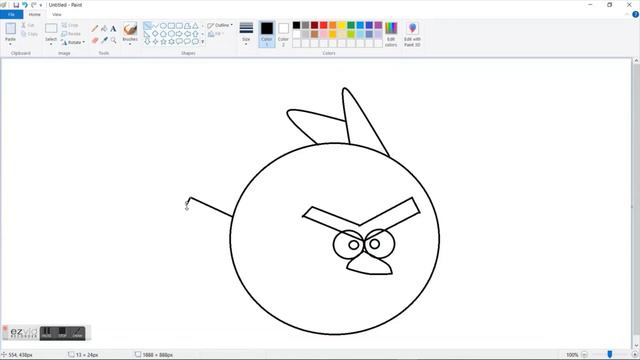The width and height of the screenshot is (640, 360).
Task: Click the Paste clipboard icon
Action: 11,29
